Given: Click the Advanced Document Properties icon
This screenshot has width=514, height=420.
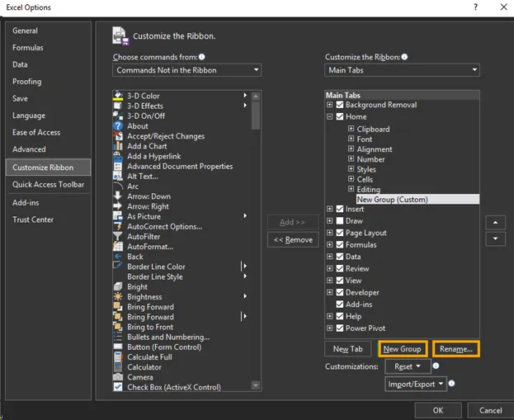Looking at the screenshot, I should (118, 166).
